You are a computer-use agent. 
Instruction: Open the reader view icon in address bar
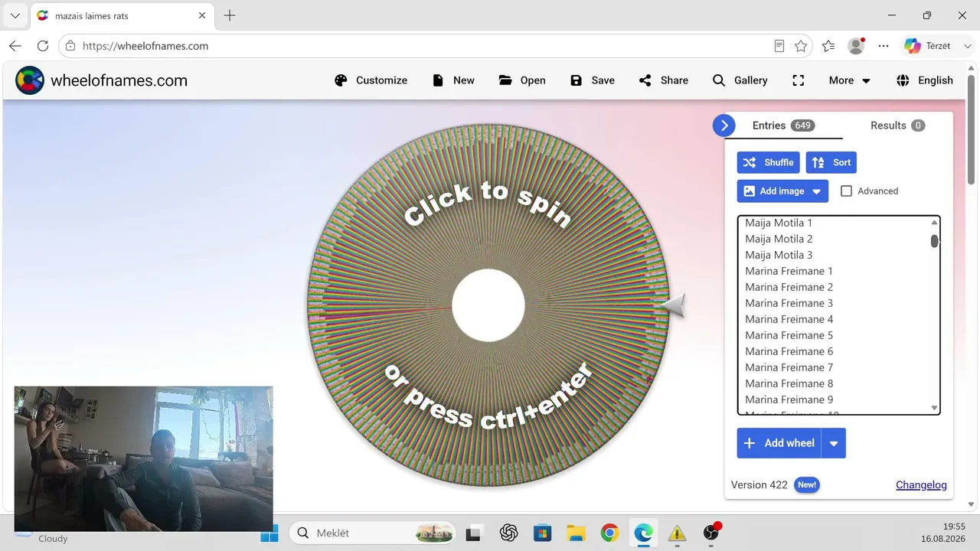pos(779,46)
